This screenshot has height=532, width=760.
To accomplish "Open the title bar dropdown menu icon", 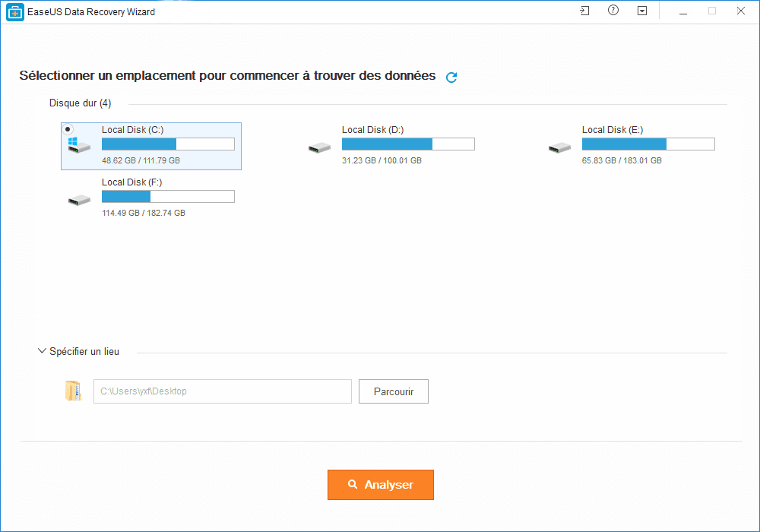I will click(642, 11).
